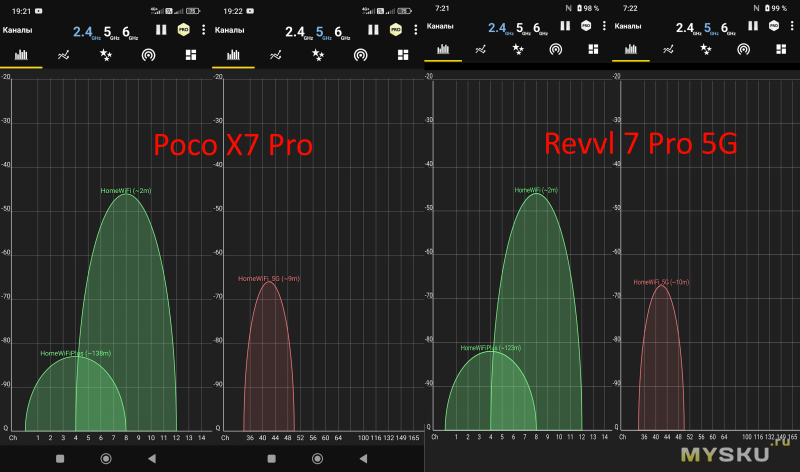Tap the white PRO badge in 7:21 screenshot
Screen dimensions: 800x472
[x=586, y=26]
